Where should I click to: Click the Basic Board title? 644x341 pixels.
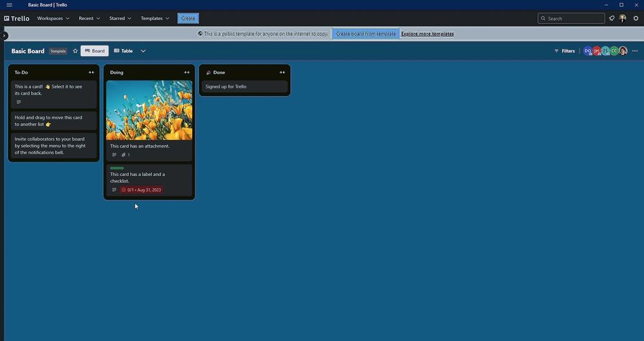(28, 51)
